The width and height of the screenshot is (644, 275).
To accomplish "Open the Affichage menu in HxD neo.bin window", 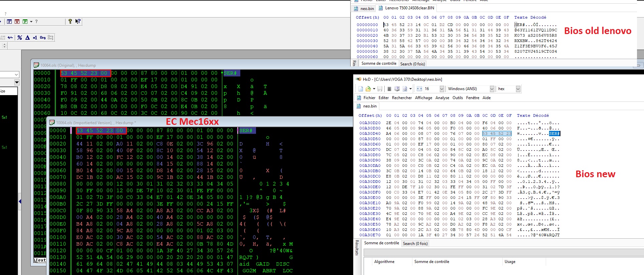I will tap(423, 98).
